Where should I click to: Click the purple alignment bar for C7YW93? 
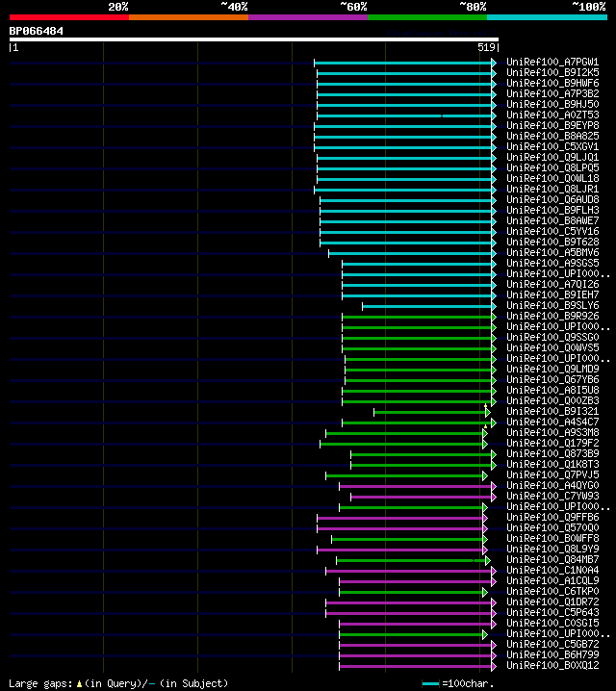pyautogui.click(x=422, y=498)
